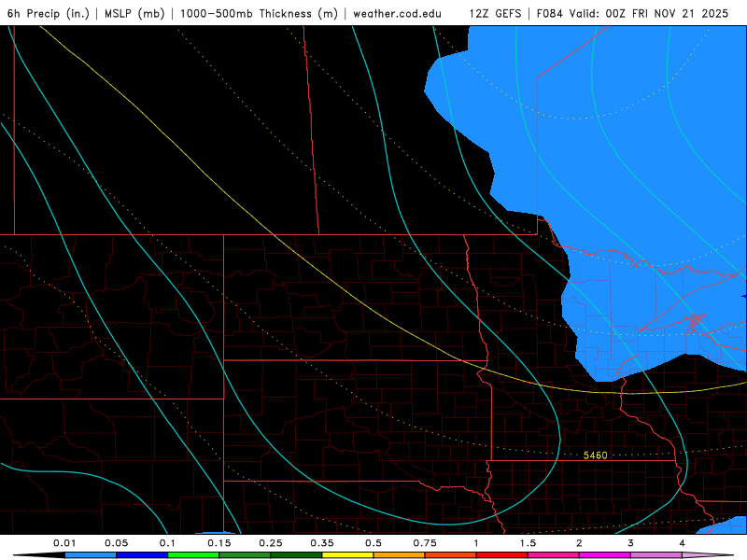Click the 0.75 legend value
This screenshot has width=747, height=560.
point(425,543)
